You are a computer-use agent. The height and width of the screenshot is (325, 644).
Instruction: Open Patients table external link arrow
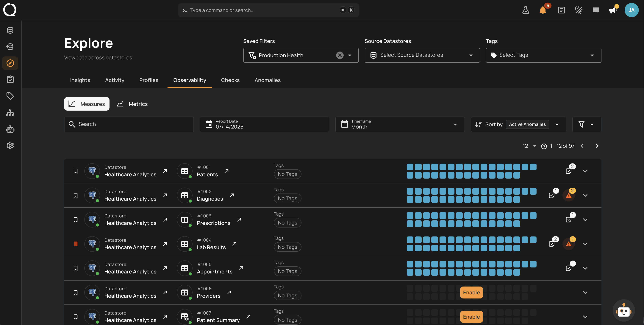(x=226, y=171)
